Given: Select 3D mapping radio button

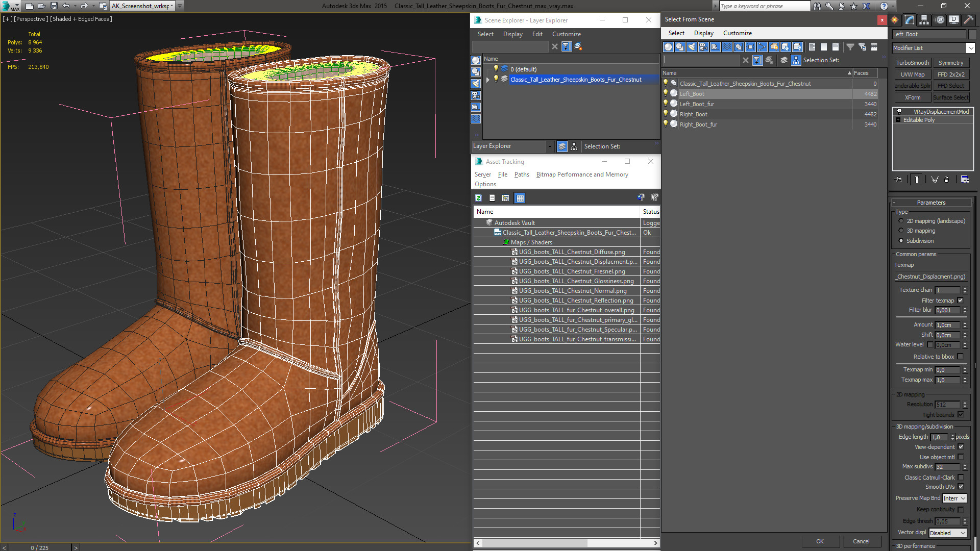Looking at the screenshot, I should pos(901,231).
